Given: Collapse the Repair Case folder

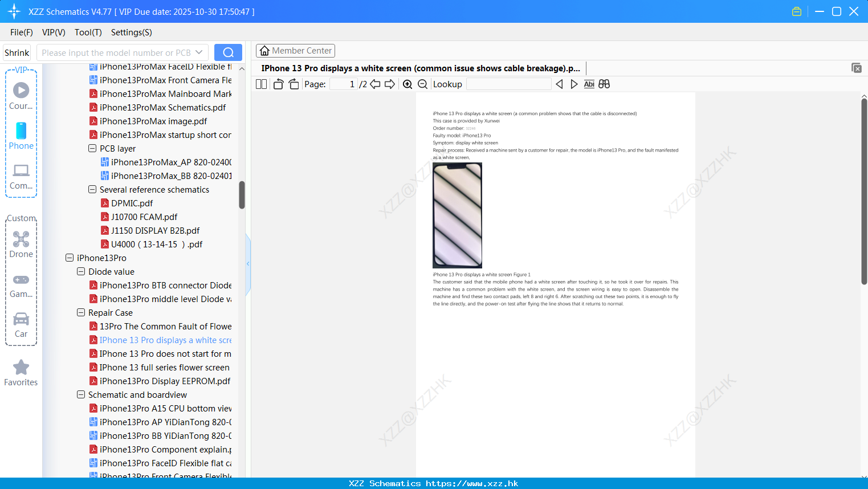Looking at the screenshot, I should (81, 312).
